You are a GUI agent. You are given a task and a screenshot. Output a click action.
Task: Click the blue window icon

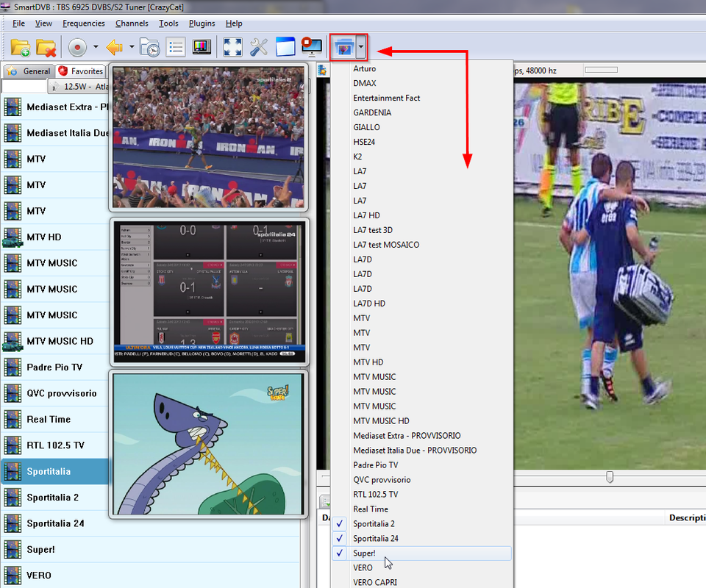285,47
